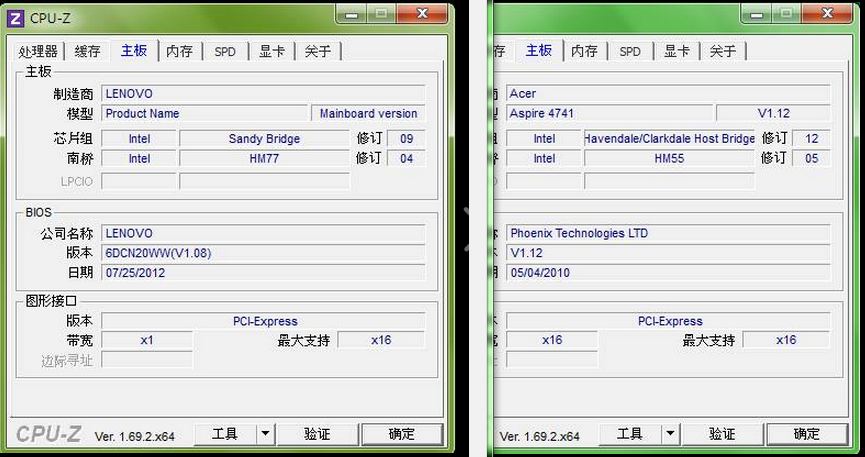Click the V1.12 mainboard version field
The image size is (865, 457).
tap(773, 114)
